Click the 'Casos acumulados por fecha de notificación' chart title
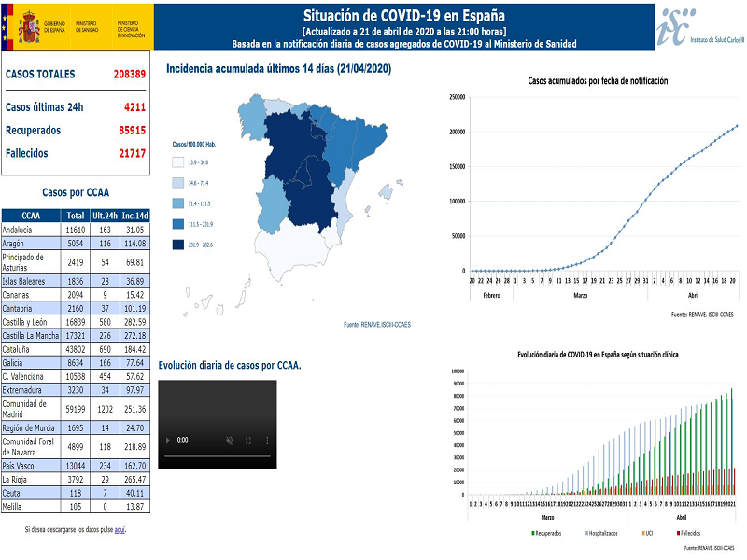The height and width of the screenshot is (560, 747). (598, 81)
